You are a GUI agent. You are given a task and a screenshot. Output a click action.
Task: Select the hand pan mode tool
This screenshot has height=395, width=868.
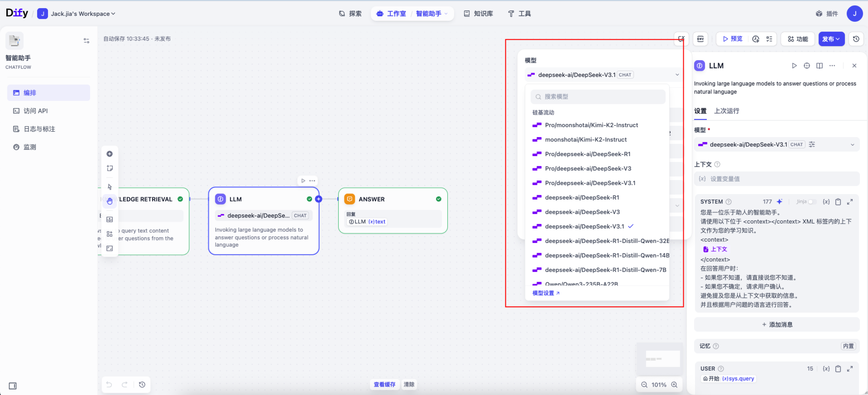110,201
